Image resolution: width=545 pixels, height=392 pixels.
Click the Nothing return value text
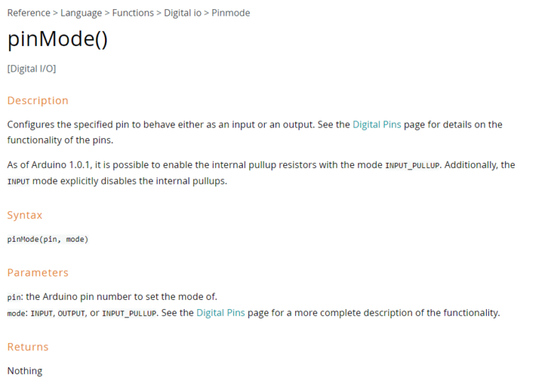(x=25, y=371)
